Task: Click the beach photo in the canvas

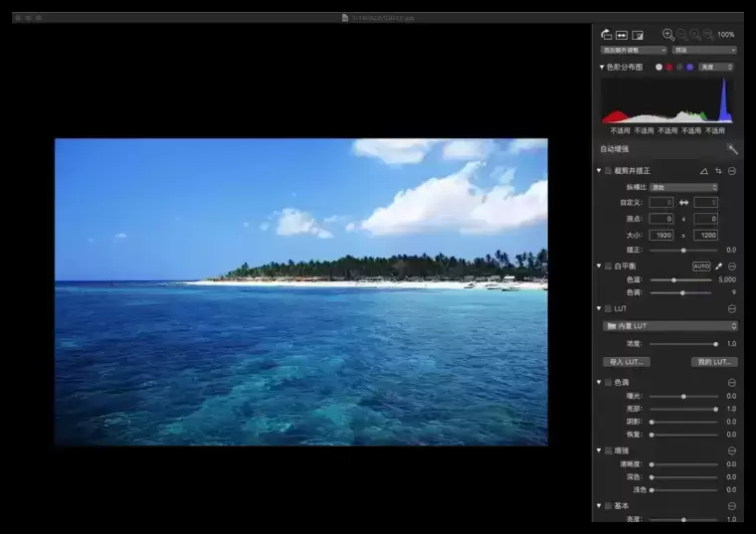Action: click(x=301, y=292)
